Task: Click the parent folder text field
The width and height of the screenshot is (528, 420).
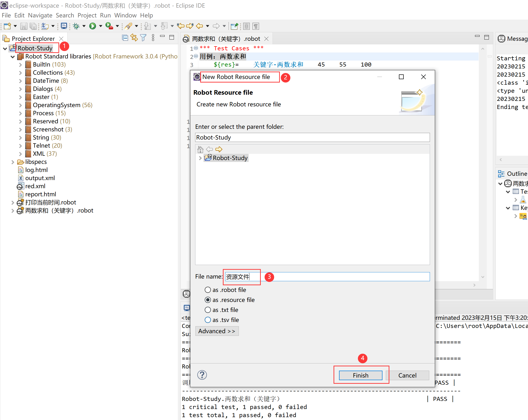Action: pyautogui.click(x=312, y=137)
